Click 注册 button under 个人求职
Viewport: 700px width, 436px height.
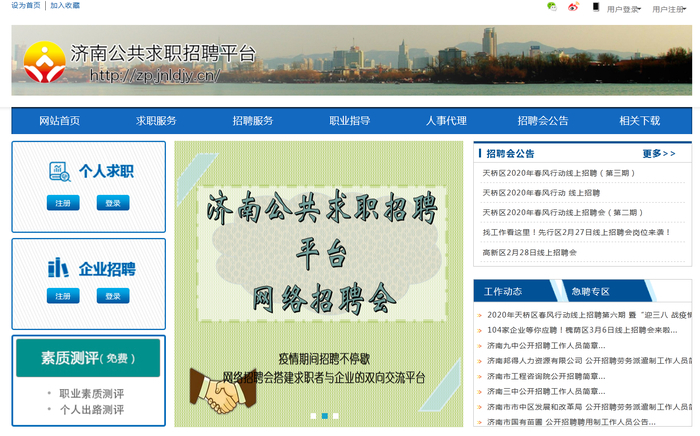[63, 203]
